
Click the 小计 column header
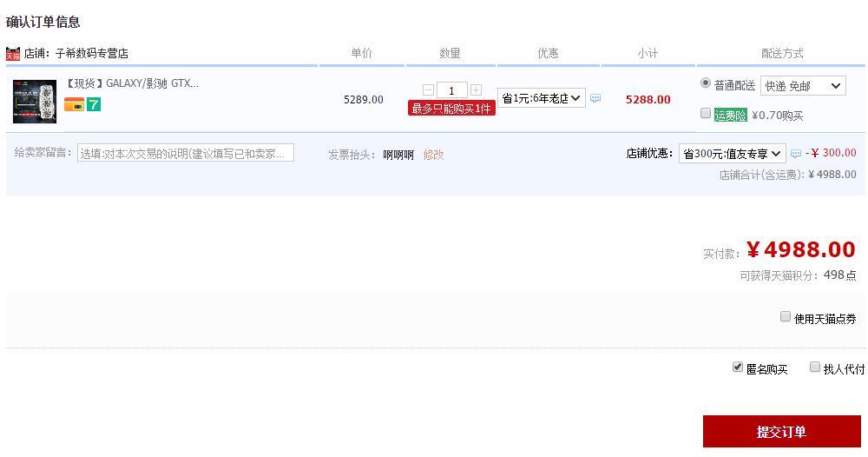click(648, 54)
